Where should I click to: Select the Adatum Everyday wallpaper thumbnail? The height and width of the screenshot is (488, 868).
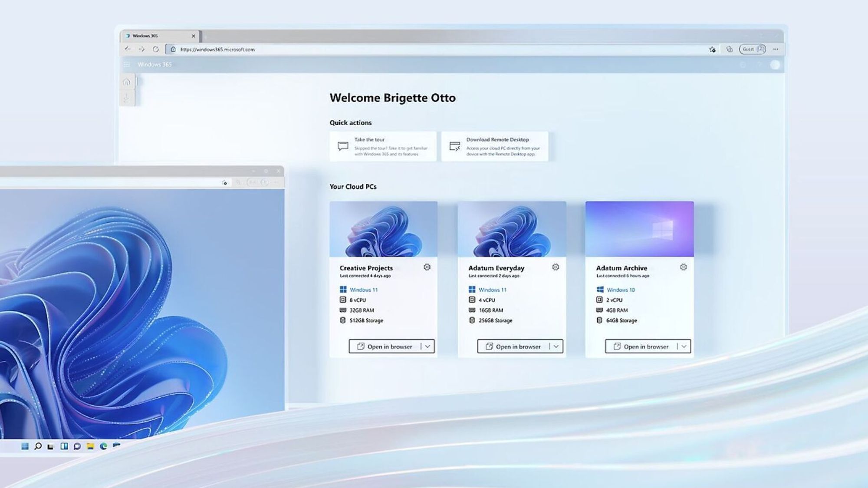[x=512, y=229]
